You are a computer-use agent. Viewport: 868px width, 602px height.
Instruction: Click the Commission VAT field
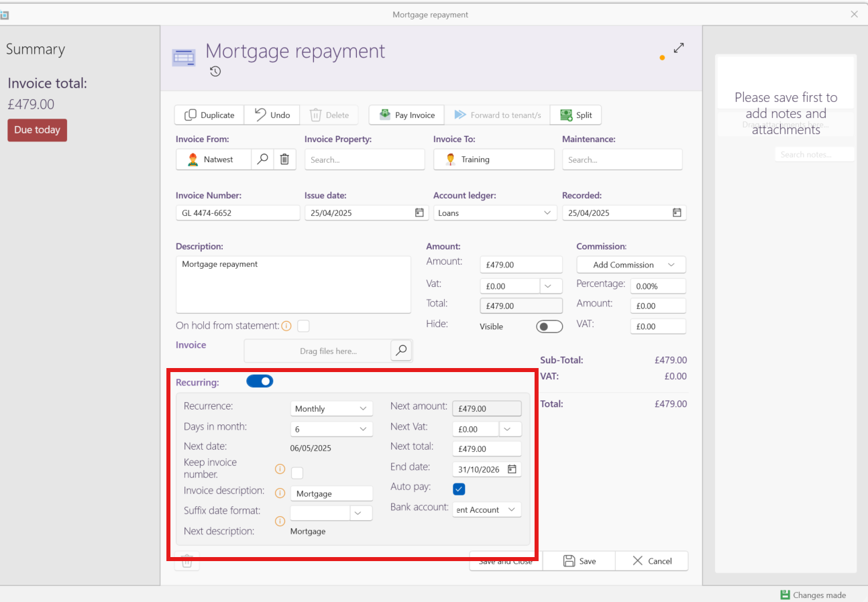658,326
